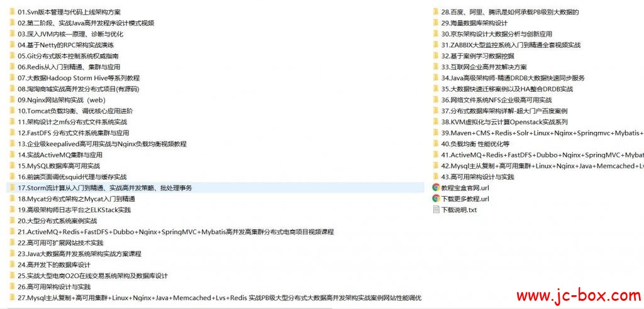
Task: Select 29.海量数据库架构设计
Action: [474, 23]
